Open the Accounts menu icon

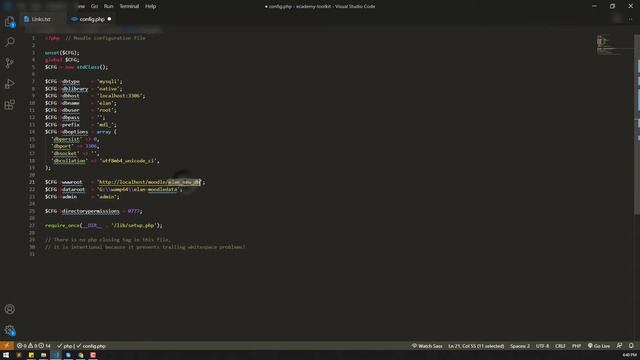[10, 309]
